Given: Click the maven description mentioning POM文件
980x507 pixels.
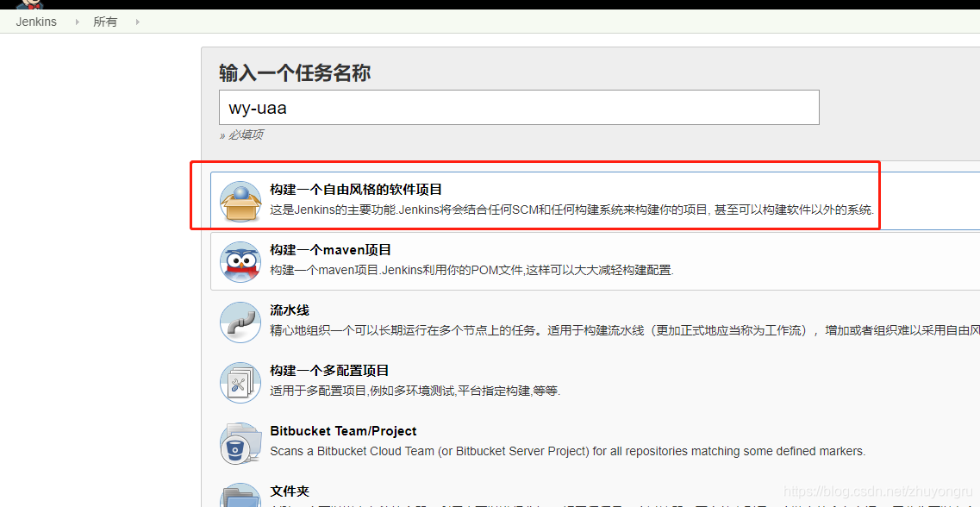Looking at the screenshot, I should pos(471,271).
